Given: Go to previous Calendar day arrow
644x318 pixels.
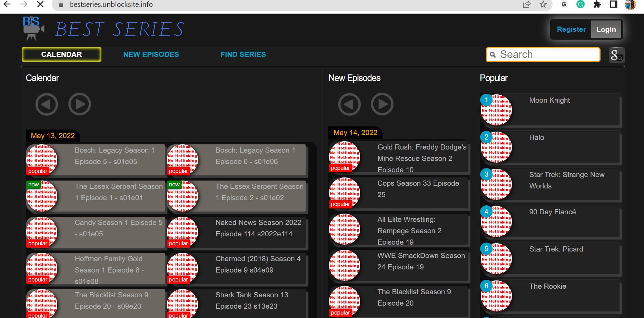Looking at the screenshot, I should [47, 104].
